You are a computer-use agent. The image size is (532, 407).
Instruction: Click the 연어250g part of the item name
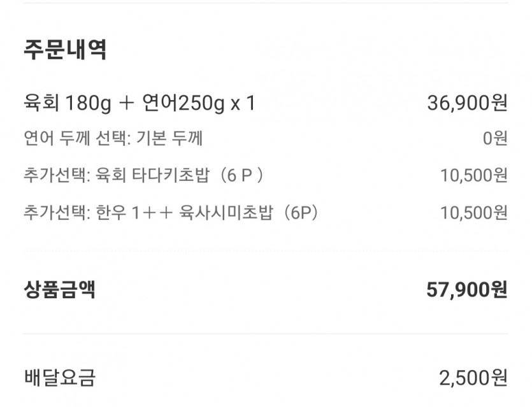[183, 103]
